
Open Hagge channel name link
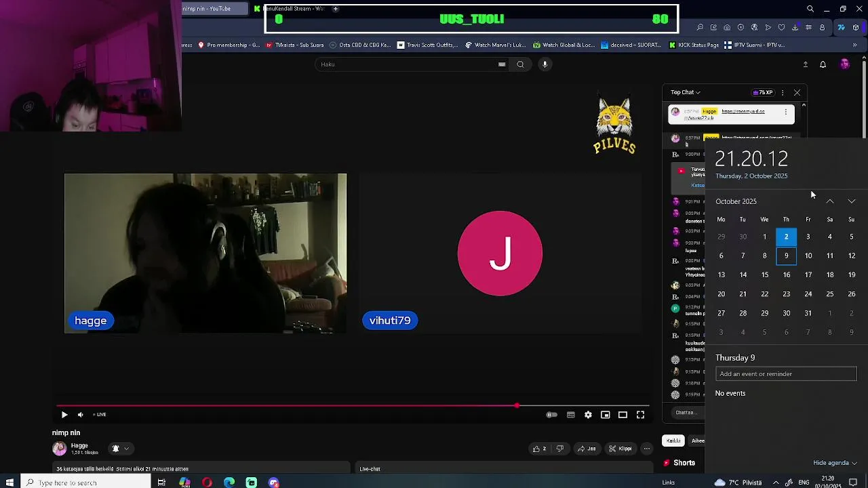79,445
